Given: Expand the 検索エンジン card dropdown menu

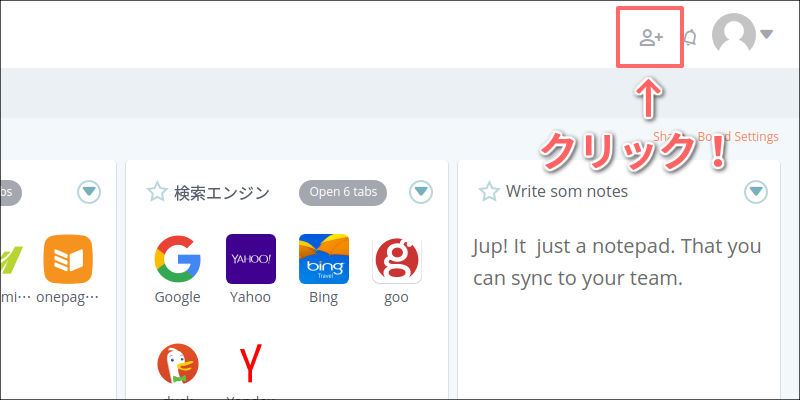Looking at the screenshot, I should (x=421, y=192).
